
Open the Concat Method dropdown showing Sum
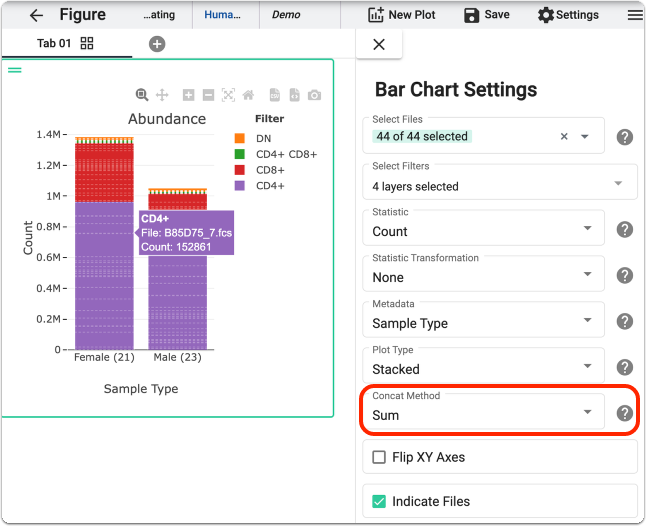click(x=483, y=411)
